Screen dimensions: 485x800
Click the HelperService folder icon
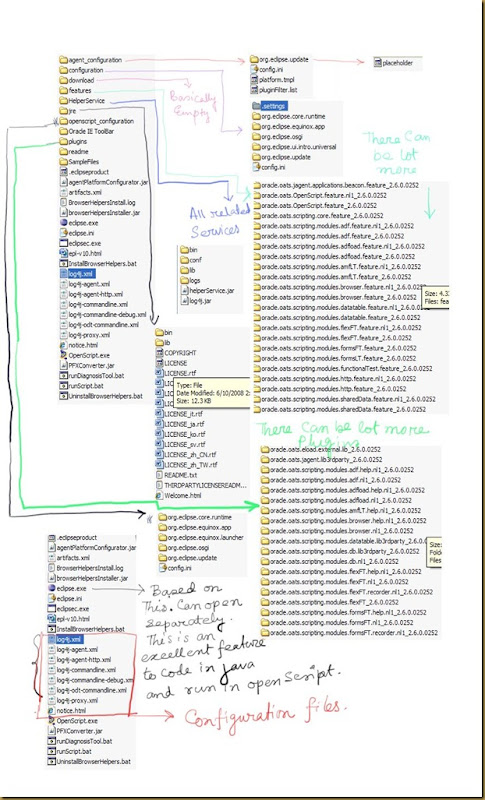tap(63, 101)
